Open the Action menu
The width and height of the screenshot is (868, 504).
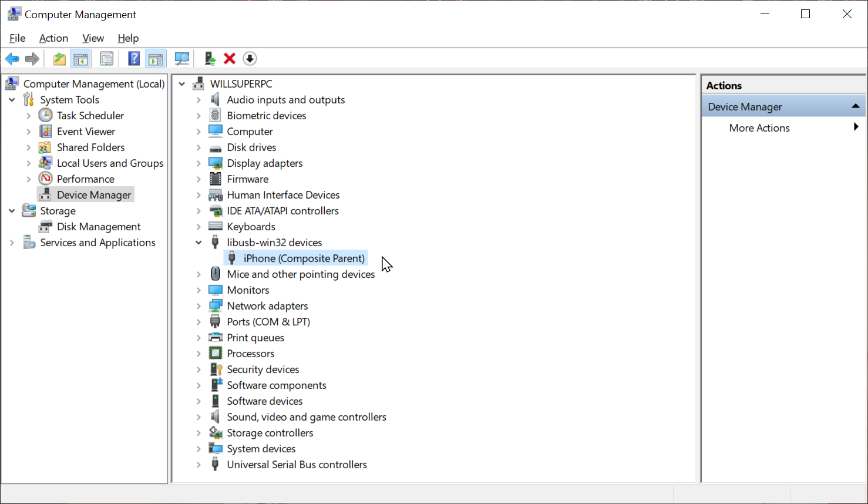[x=53, y=38]
